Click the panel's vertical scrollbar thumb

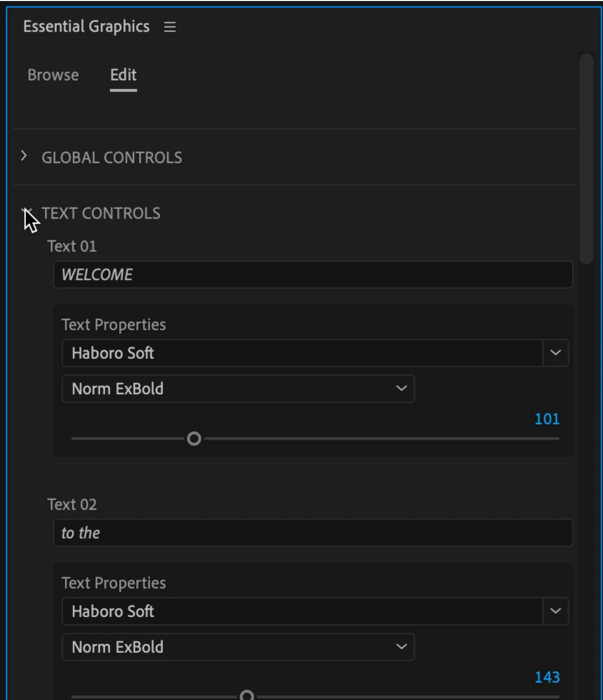point(586,159)
